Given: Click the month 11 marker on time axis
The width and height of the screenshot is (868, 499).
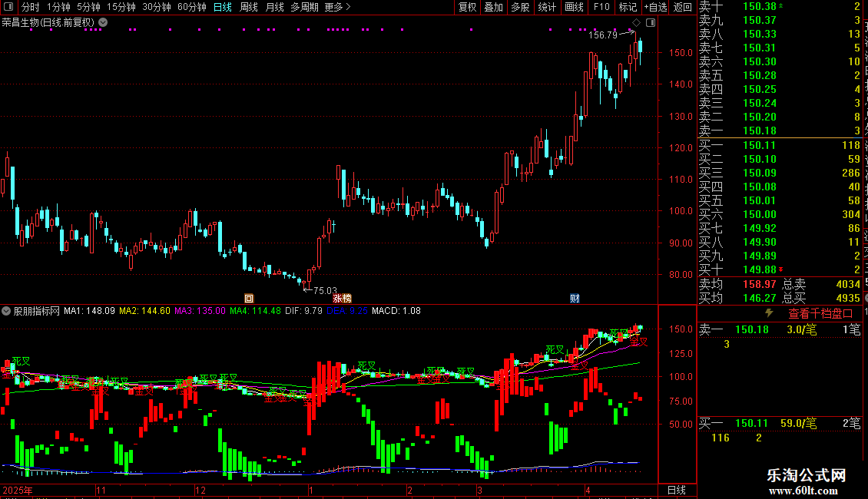Looking at the screenshot, I should point(101,490).
